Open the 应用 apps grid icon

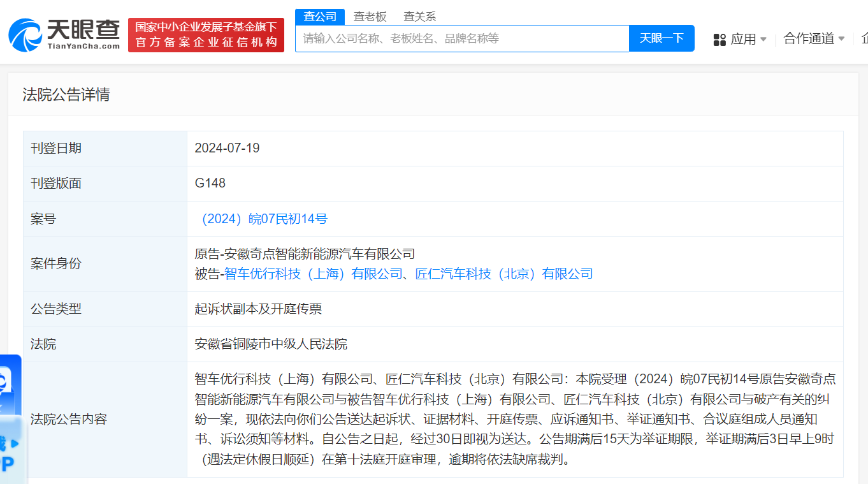718,38
